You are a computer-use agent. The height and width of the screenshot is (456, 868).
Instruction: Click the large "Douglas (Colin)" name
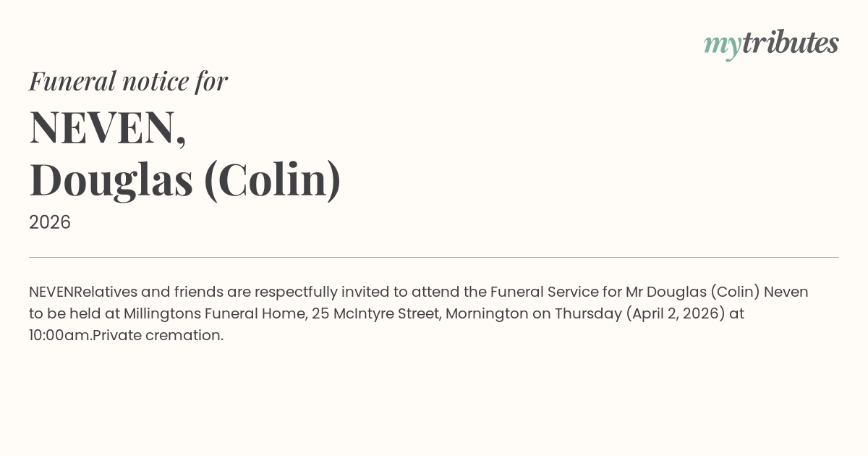click(185, 180)
